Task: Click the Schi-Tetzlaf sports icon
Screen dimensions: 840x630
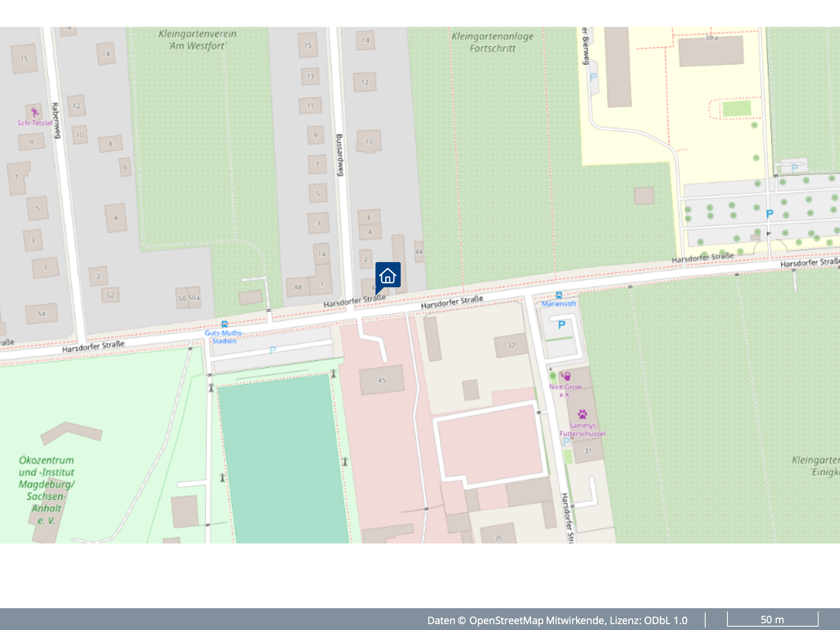Action: coord(34,112)
